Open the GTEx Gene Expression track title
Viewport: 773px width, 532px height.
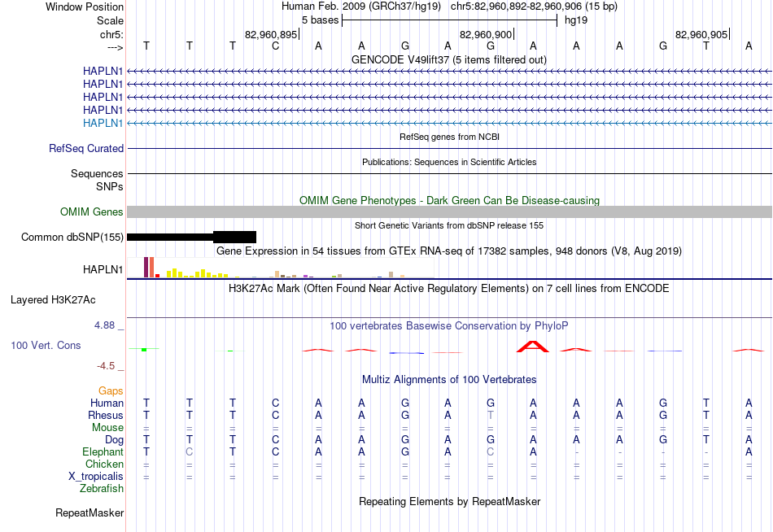click(449, 251)
